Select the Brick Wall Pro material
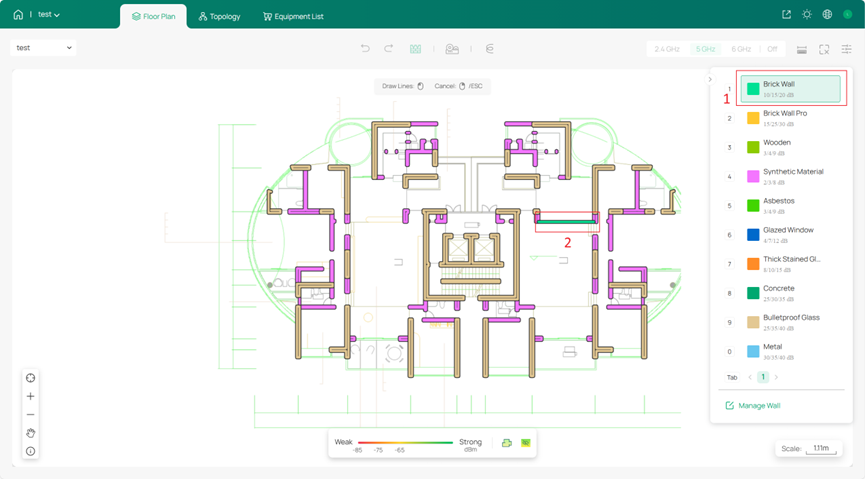865x479 pixels. pos(791,118)
